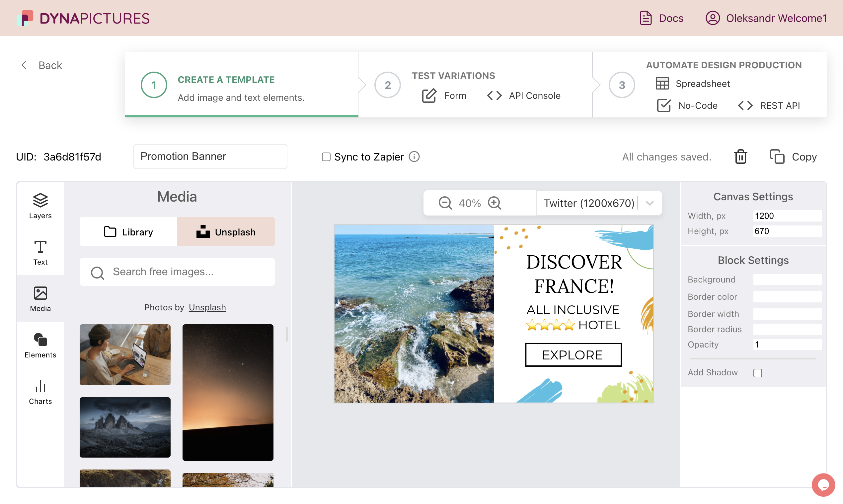
Task: Open the Unsplash credit link
Action: (207, 307)
